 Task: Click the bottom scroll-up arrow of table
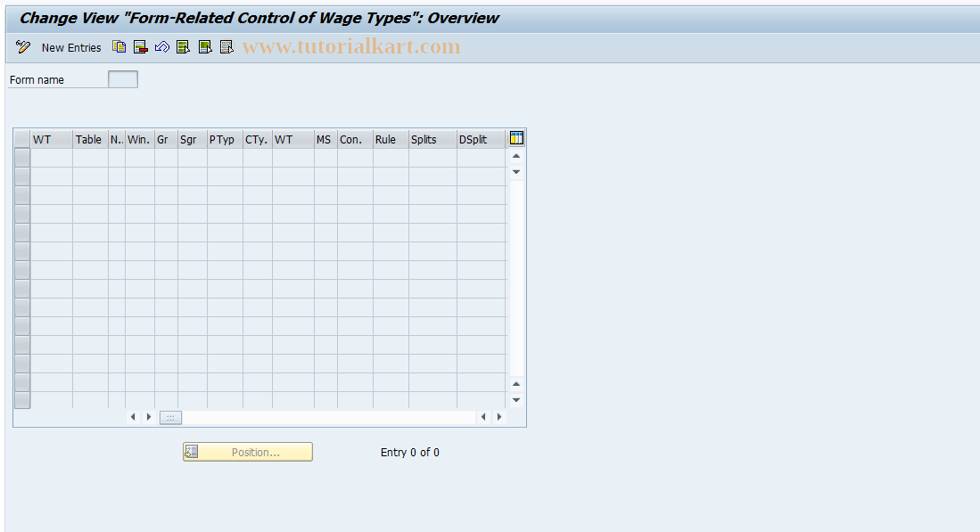click(516, 384)
